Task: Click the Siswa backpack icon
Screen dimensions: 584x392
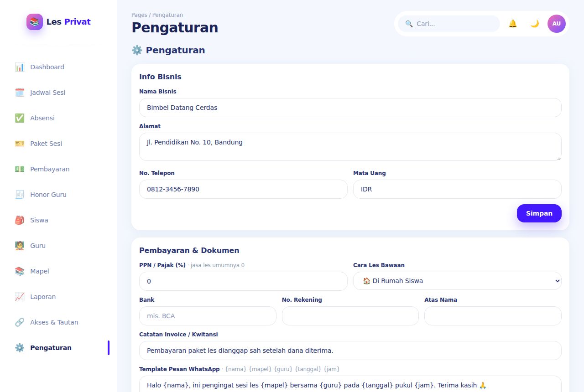Action: pyautogui.click(x=20, y=220)
